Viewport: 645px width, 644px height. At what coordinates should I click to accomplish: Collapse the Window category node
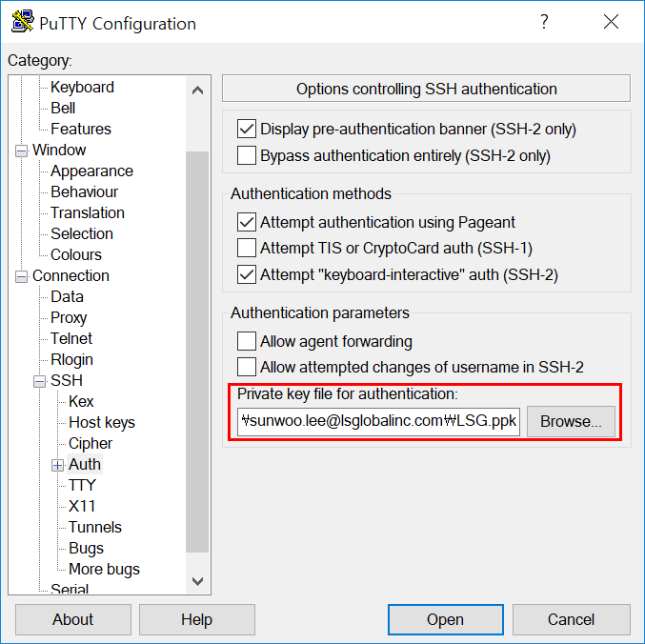pos(22,151)
